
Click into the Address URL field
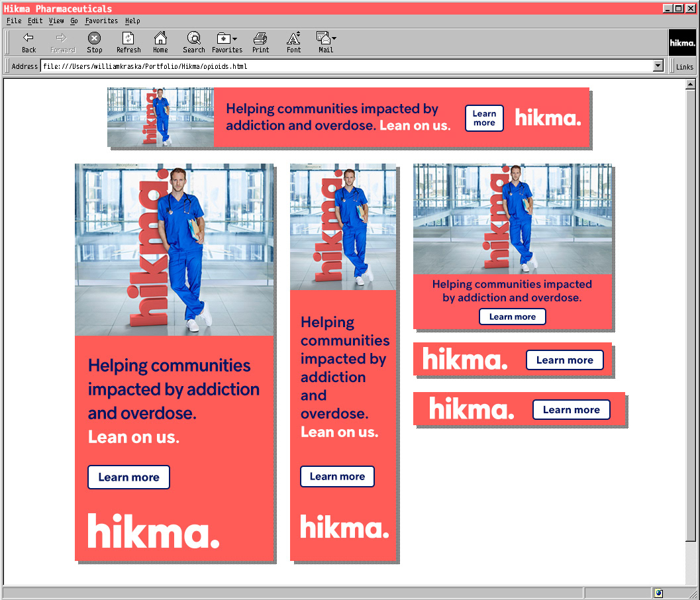(347, 66)
